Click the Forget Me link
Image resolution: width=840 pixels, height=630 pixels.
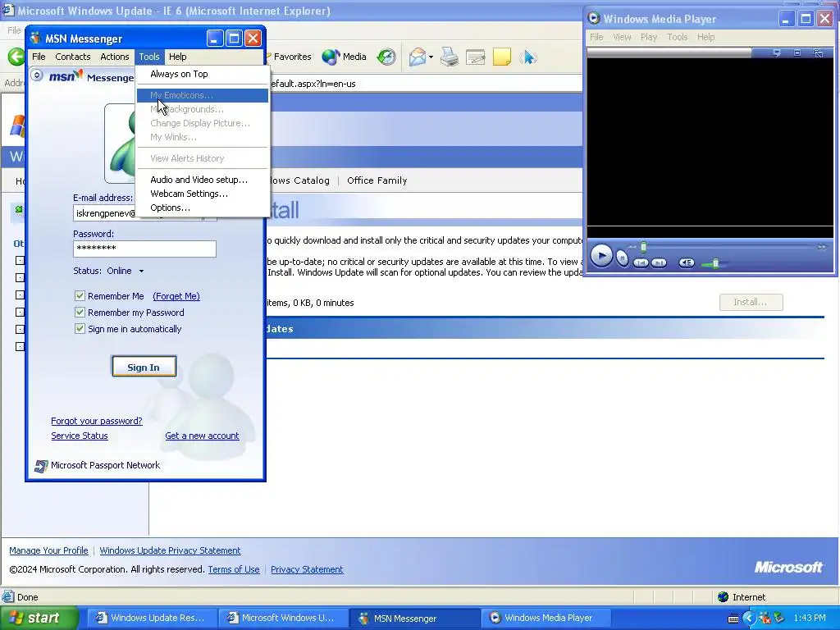click(x=176, y=296)
